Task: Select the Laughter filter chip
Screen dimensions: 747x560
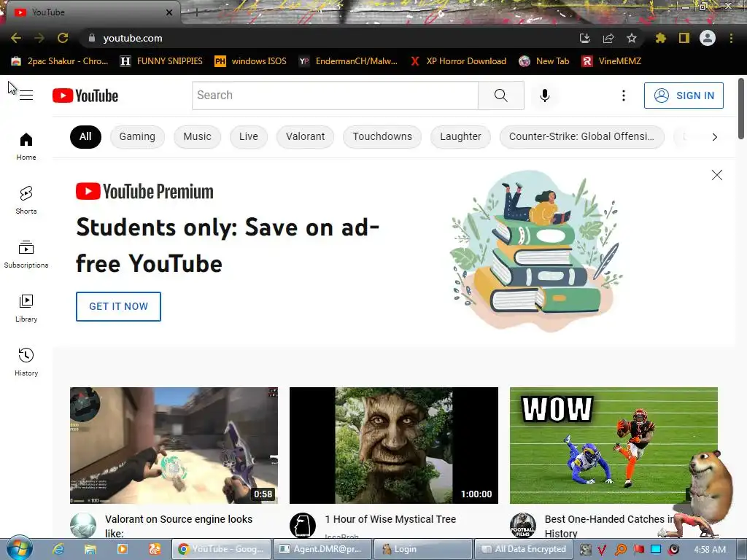Action: tap(460, 136)
